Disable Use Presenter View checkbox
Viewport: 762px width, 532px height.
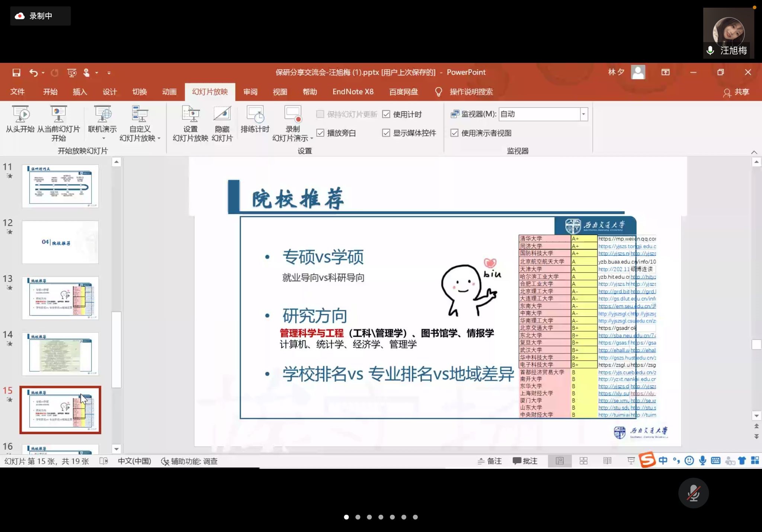pyautogui.click(x=454, y=133)
